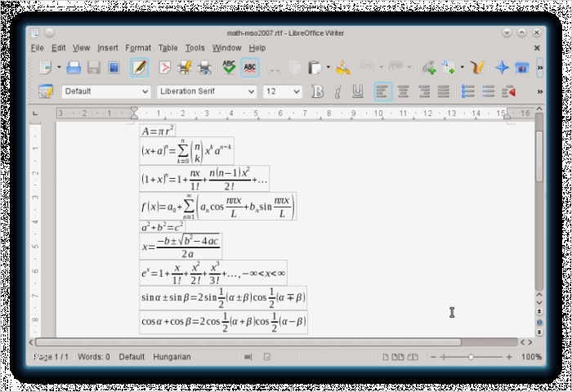Click the Decrease Indent icon
Image resolution: width=572 pixels, height=392 pixels.
tap(508, 91)
